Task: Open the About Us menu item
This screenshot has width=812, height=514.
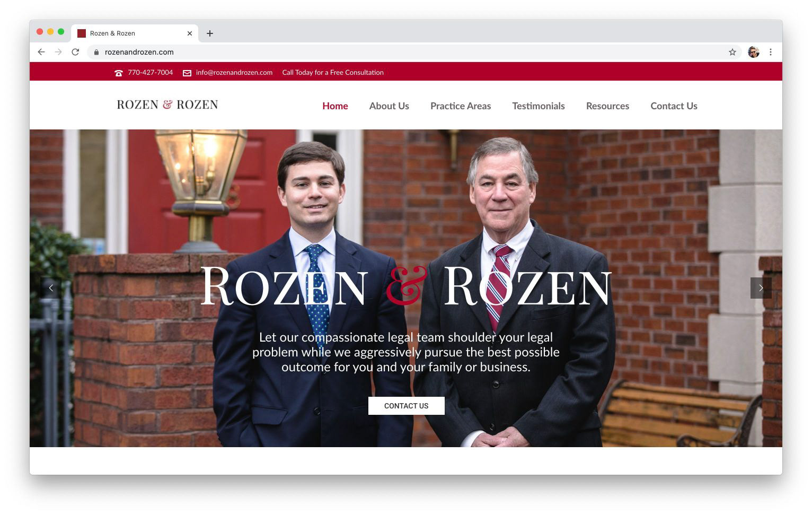Action: (x=389, y=106)
